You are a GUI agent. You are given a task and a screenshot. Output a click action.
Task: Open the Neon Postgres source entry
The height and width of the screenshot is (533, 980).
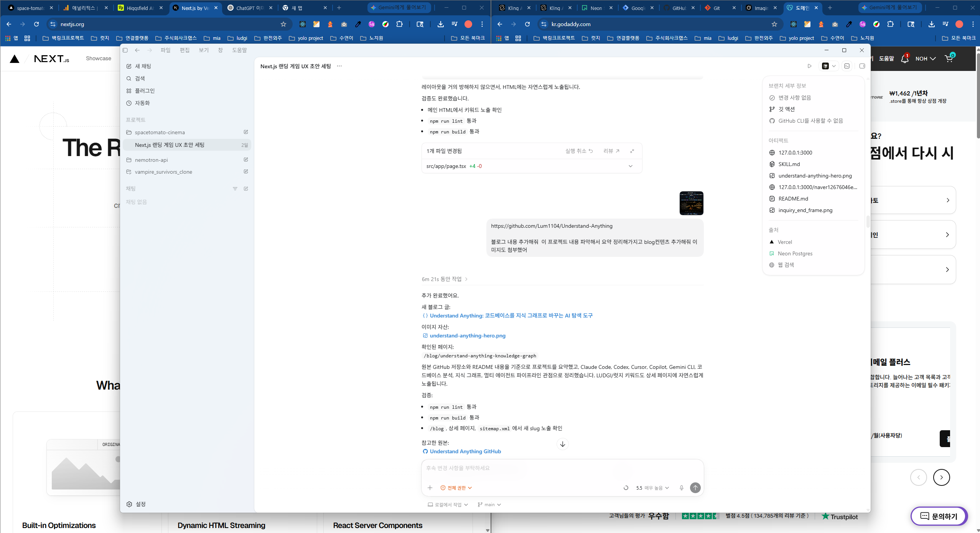pos(791,253)
